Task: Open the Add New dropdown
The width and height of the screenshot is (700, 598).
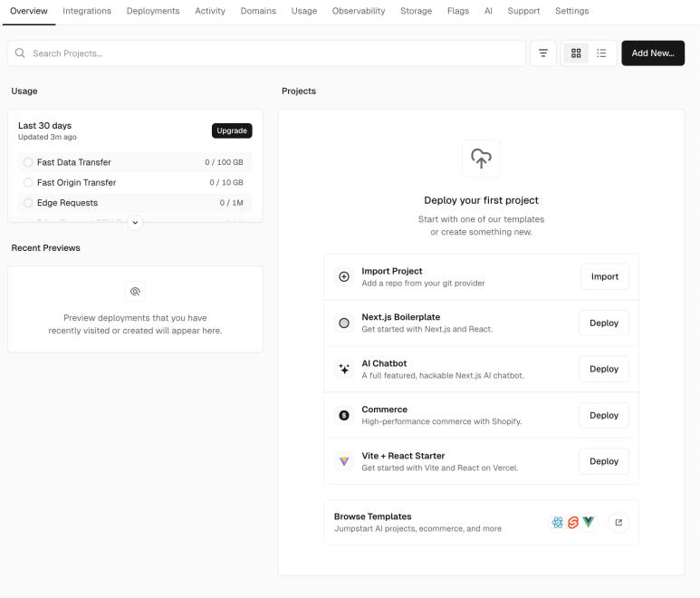Action: tap(653, 53)
